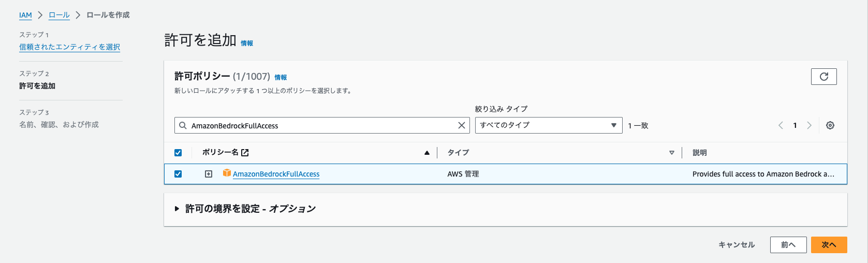Sort the タイプ column via its arrow
The image size is (868, 263).
(x=671, y=153)
